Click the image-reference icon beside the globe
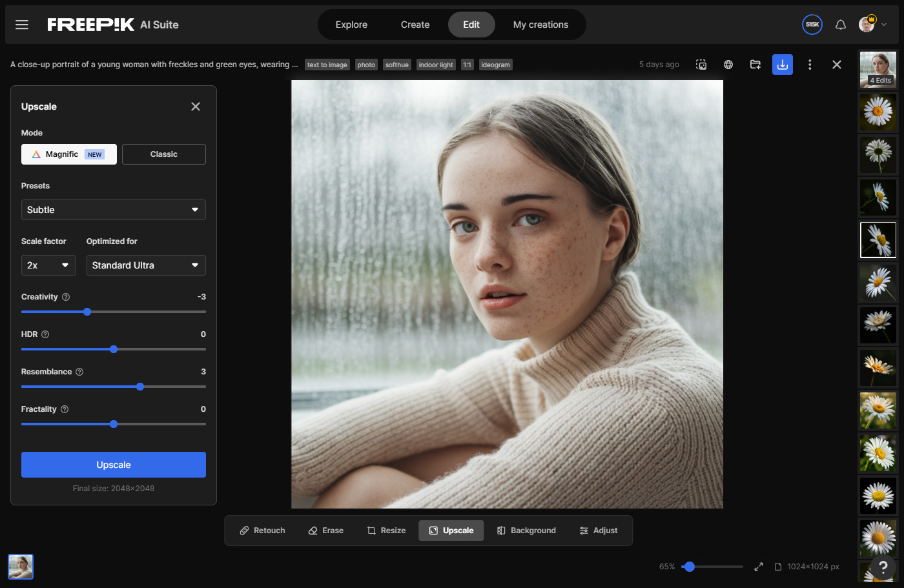 click(701, 65)
